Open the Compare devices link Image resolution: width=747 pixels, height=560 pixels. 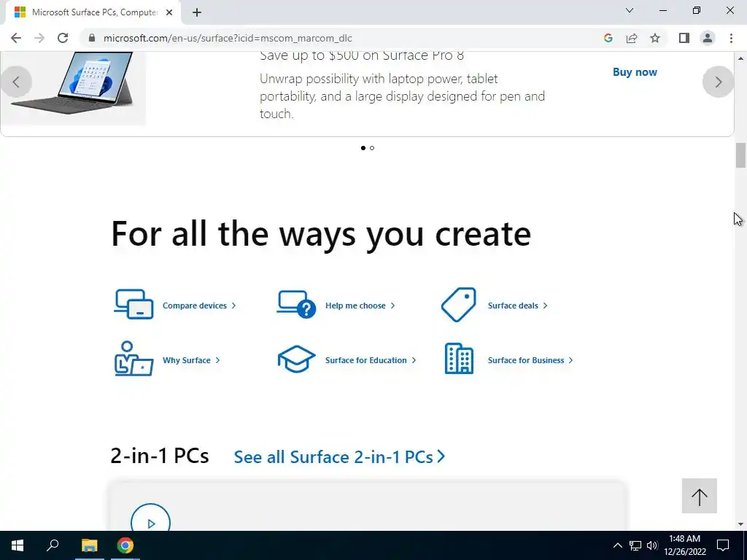[x=199, y=306]
